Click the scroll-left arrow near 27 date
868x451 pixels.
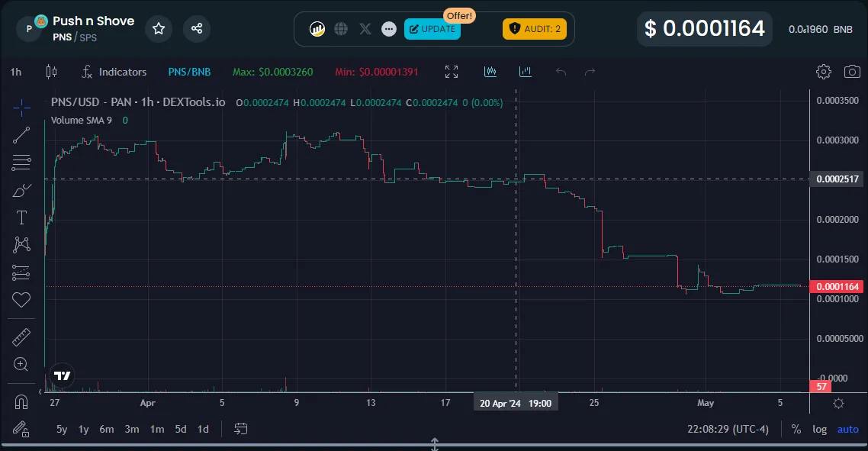(x=40, y=391)
